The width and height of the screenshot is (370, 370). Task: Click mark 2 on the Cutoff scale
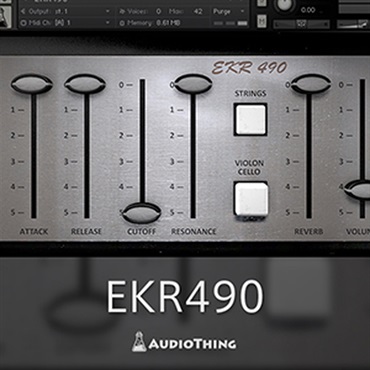(x=126, y=136)
